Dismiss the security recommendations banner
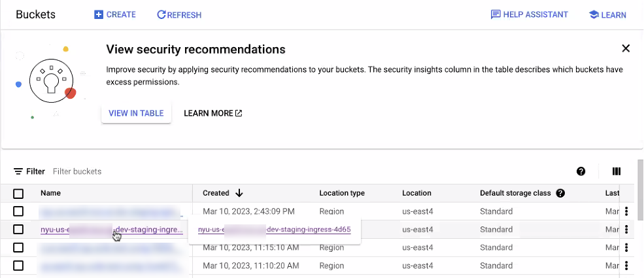The image size is (644, 278). (626, 48)
